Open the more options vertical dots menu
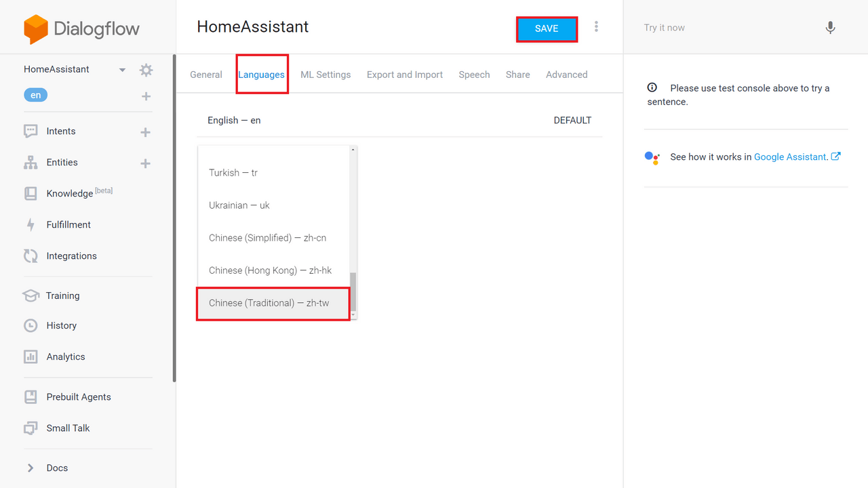 [596, 26]
